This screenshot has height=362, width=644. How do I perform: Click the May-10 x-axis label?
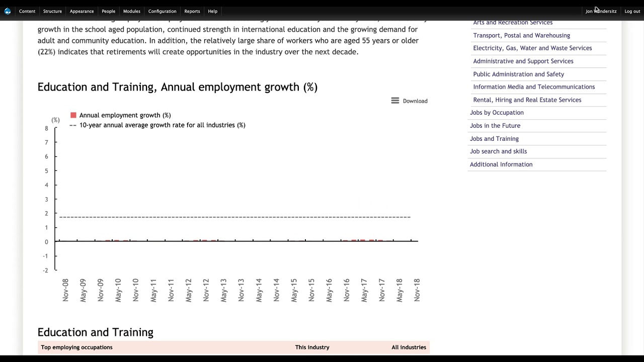coord(118,290)
